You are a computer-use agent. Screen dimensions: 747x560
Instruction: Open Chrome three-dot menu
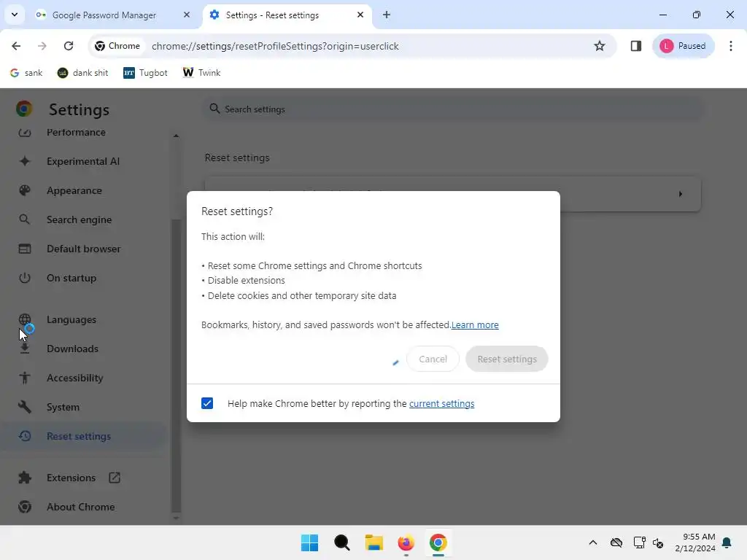coord(731,46)
